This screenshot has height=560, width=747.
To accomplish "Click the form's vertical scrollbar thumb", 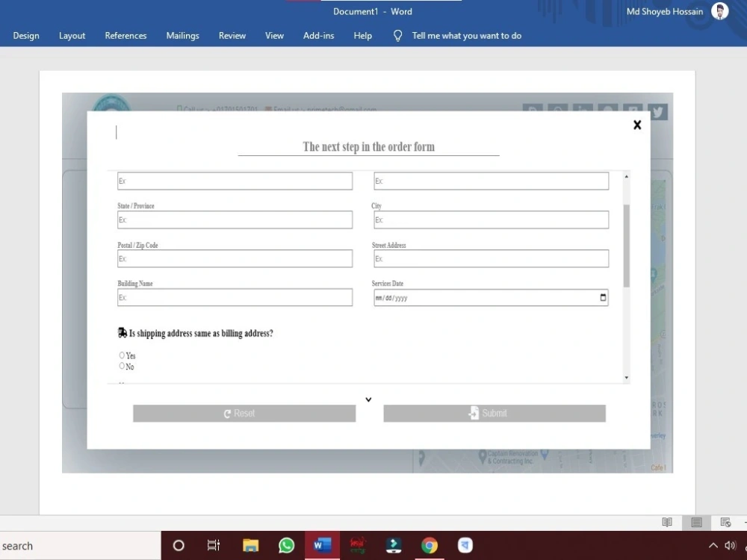I will [627, 246].
